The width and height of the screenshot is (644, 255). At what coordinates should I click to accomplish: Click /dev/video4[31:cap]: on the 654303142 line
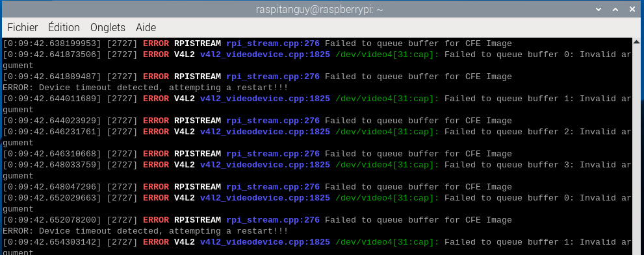[x=387, y=242]
